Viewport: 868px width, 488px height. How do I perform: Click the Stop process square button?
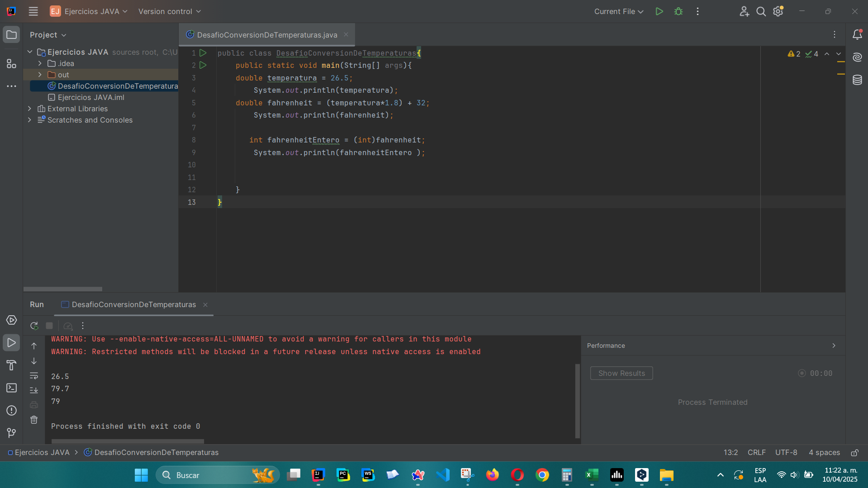[x=49, y=326]
